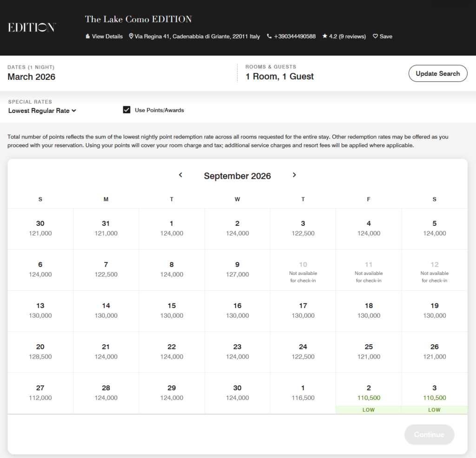Screen dimensions: 476x458
Task: Advance to next month with right arrow
Action: pyautogui.click(x=294, y=175)
